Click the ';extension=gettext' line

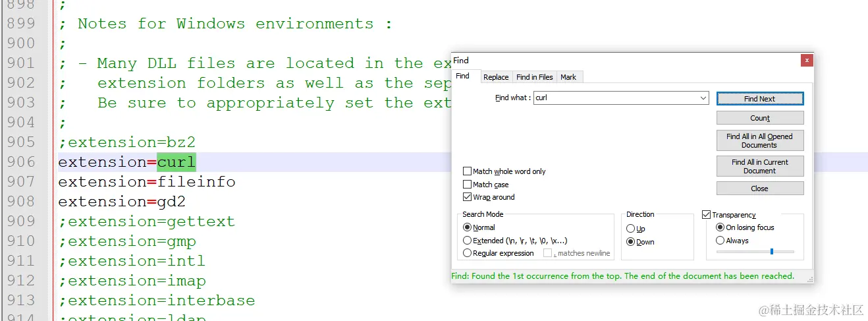147,221
